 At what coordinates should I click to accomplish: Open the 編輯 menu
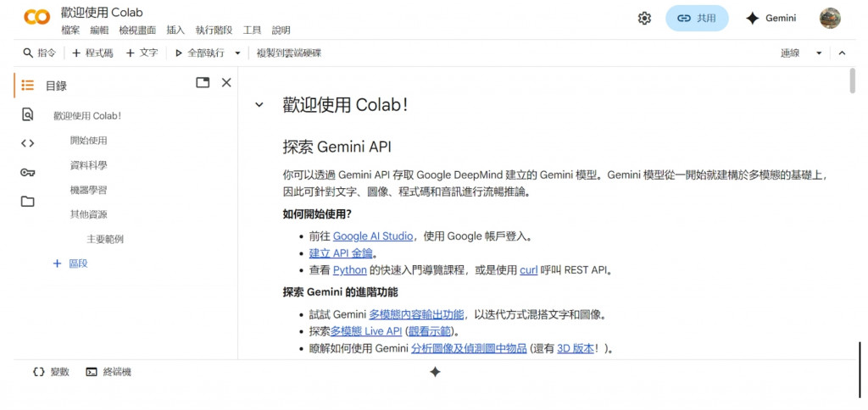100,30
